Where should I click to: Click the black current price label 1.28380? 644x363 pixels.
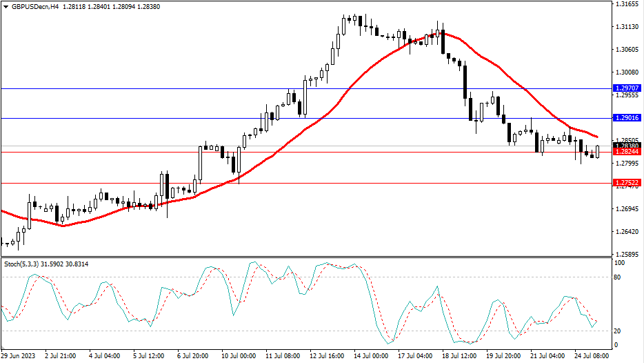coord(626,146)
